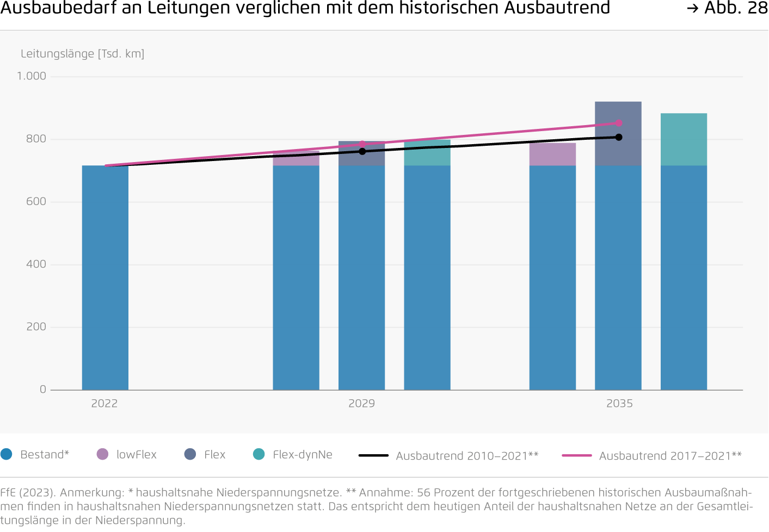
Task: Click the black trend marker at 2029
Action: [362, 151]
